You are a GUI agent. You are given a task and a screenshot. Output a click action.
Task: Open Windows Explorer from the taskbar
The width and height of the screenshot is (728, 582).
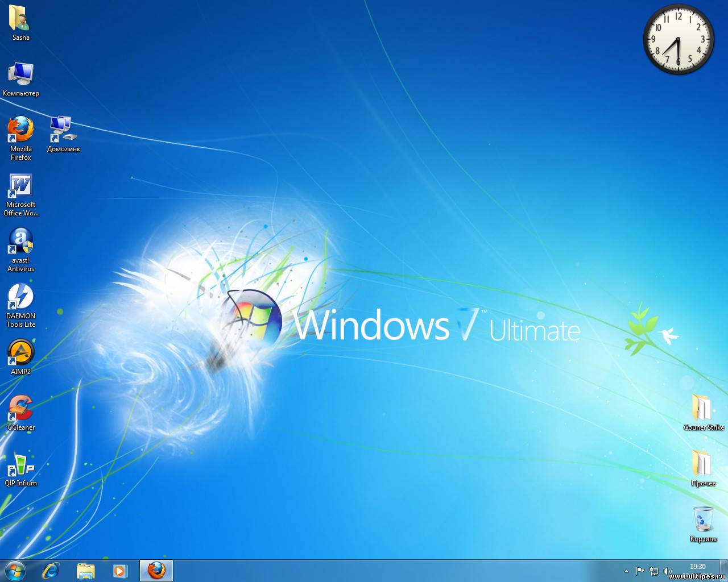[86, 571]
